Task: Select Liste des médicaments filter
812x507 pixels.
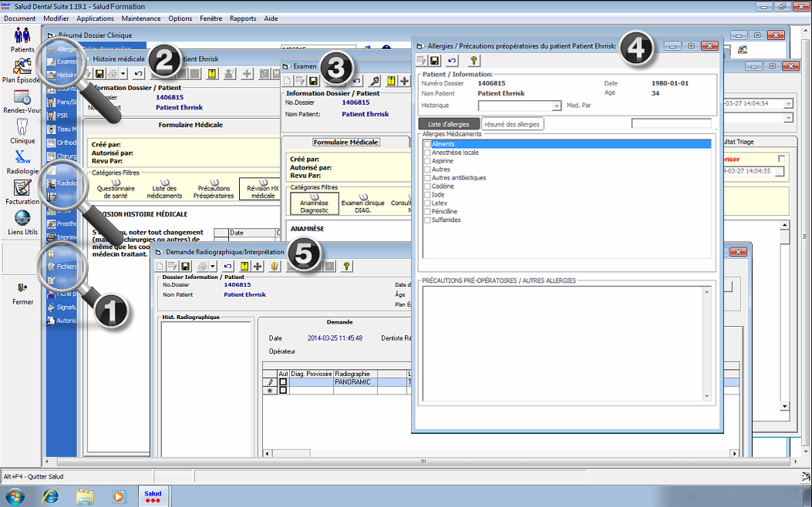Action: [164, 189]
